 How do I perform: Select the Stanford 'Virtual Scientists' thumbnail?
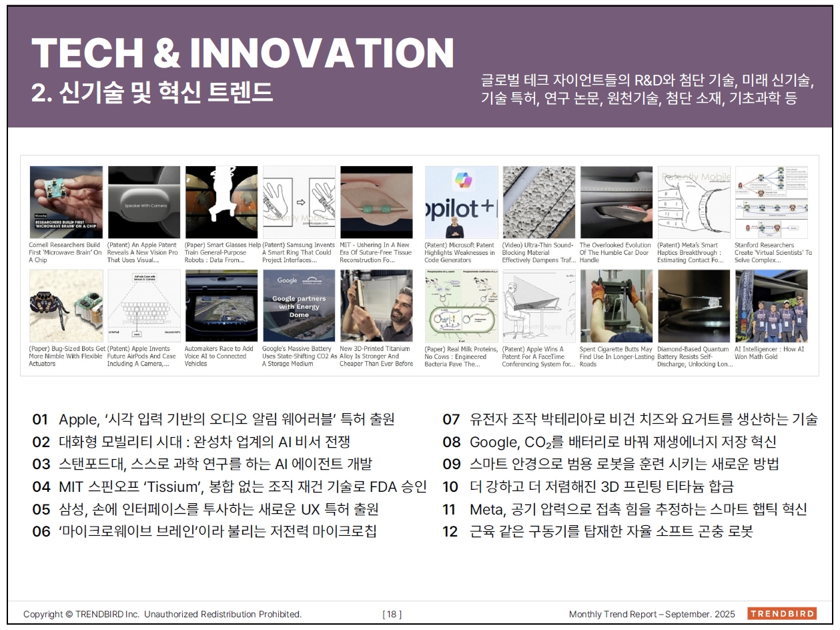pyautogui.click(x=771, y=202)
